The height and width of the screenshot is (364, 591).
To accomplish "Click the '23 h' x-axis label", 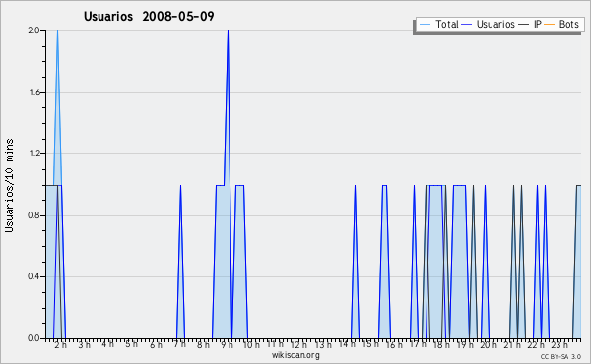I will pyautogui.click(x=559, y=344).
